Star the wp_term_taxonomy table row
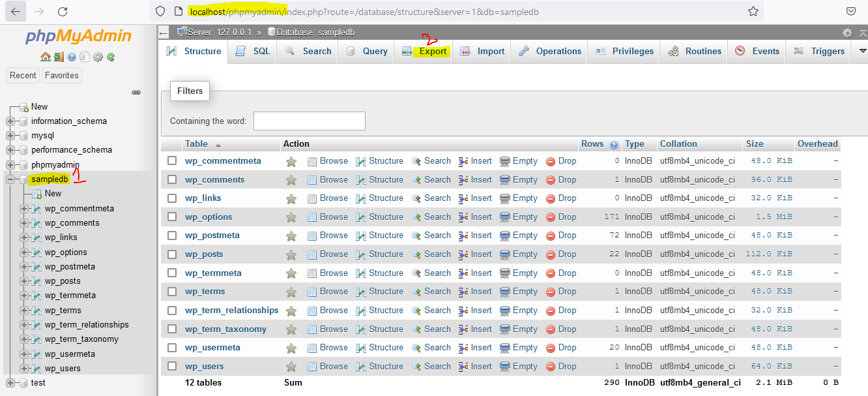The height and width of the screenshot is (396, 868). pyautogui.click(x=291, y=329)
